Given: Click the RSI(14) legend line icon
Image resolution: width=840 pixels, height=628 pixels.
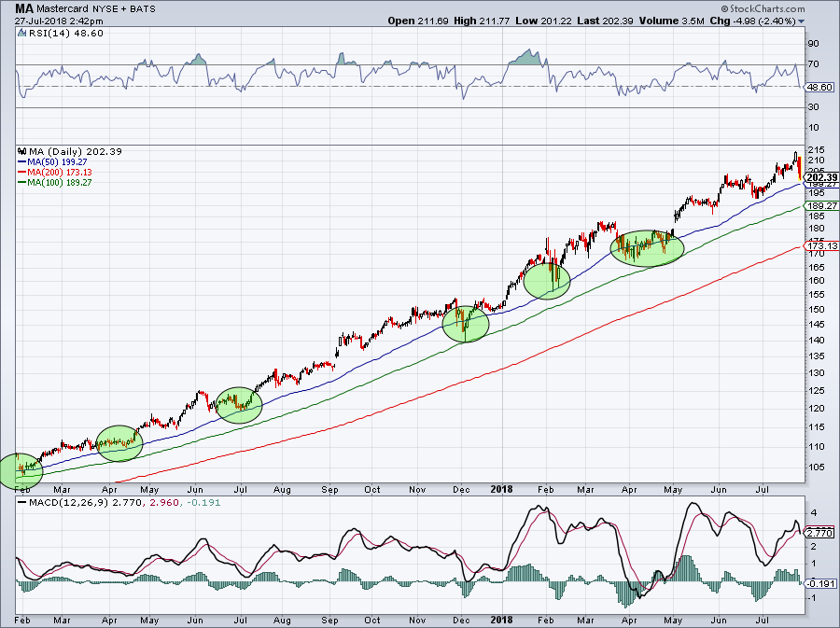Looking at the screenshot, I should [22, 34].
